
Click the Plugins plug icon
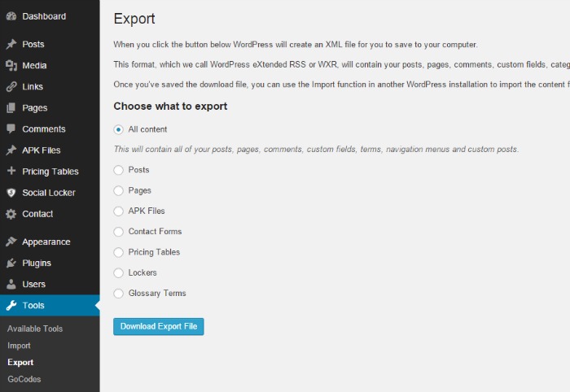(x=11, y=263)
